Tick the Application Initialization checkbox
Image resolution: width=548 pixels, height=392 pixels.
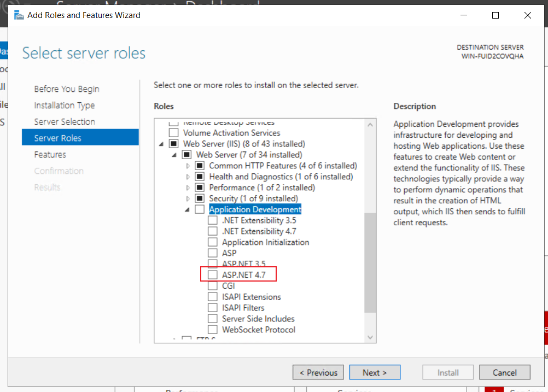click(213, 242)
